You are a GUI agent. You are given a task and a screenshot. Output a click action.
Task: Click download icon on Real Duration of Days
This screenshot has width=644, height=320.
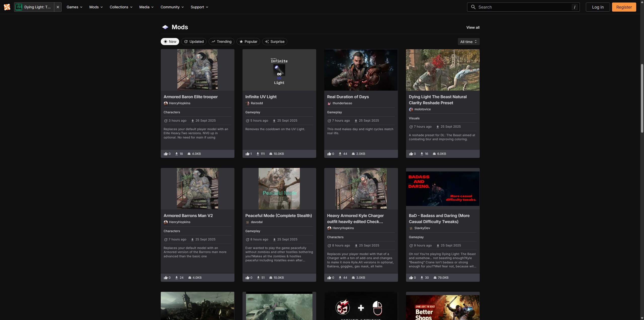(x=340, y=154)
